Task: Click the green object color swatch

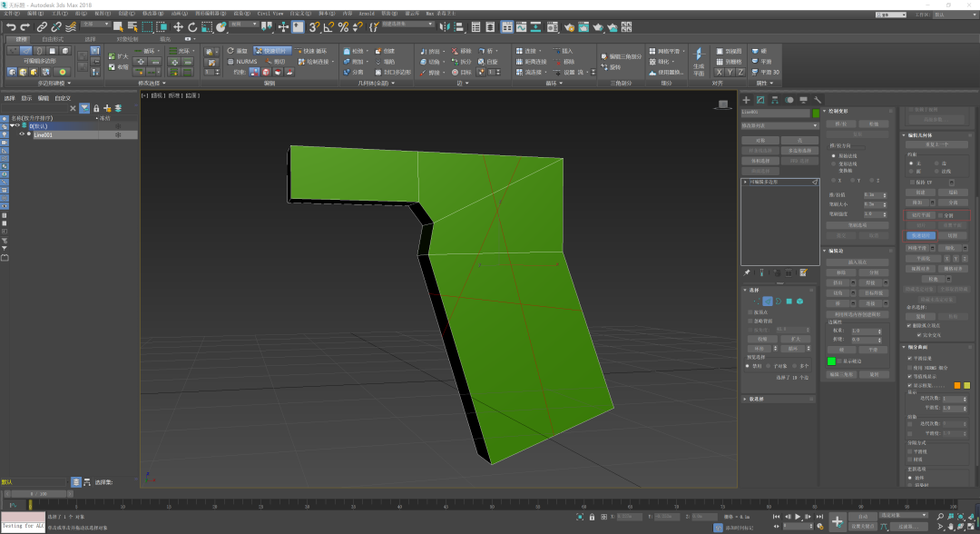Action: click(816, 114)
